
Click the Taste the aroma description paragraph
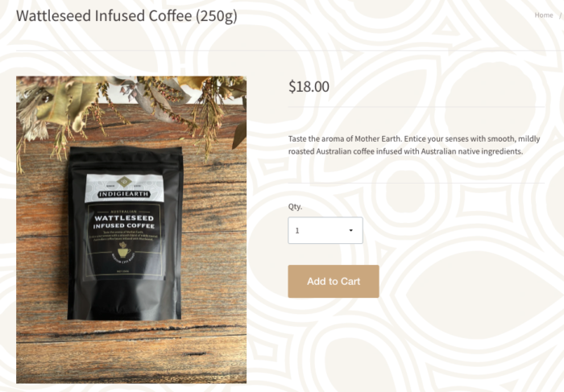(x=414, y=145)
